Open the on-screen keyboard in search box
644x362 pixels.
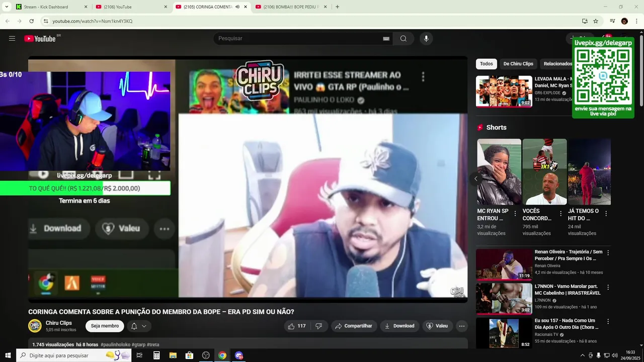click(386, 39)
